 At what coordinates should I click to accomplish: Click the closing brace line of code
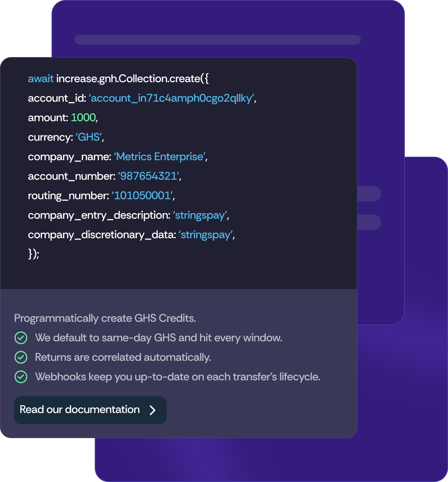[33, 254]
